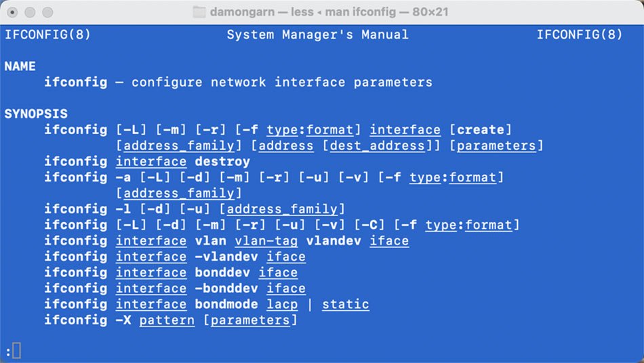Click the underlined word "pattern"

(x=167, y=320)
